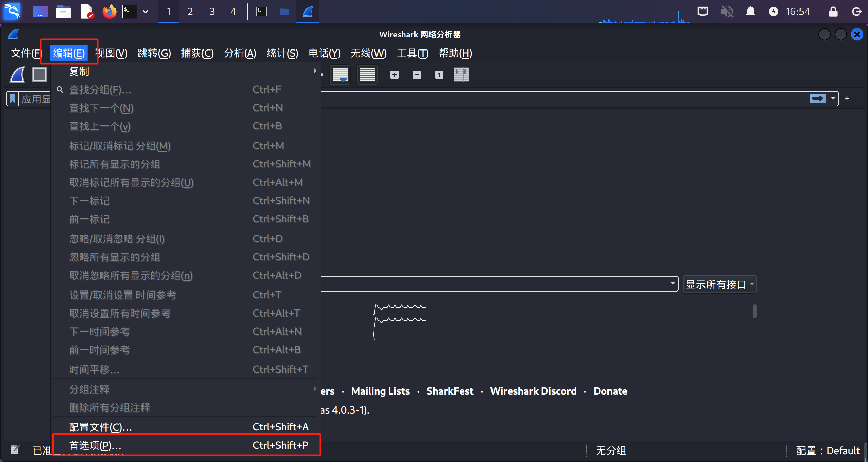Click the zoom out minus toolbar icon

click(417, 75)
